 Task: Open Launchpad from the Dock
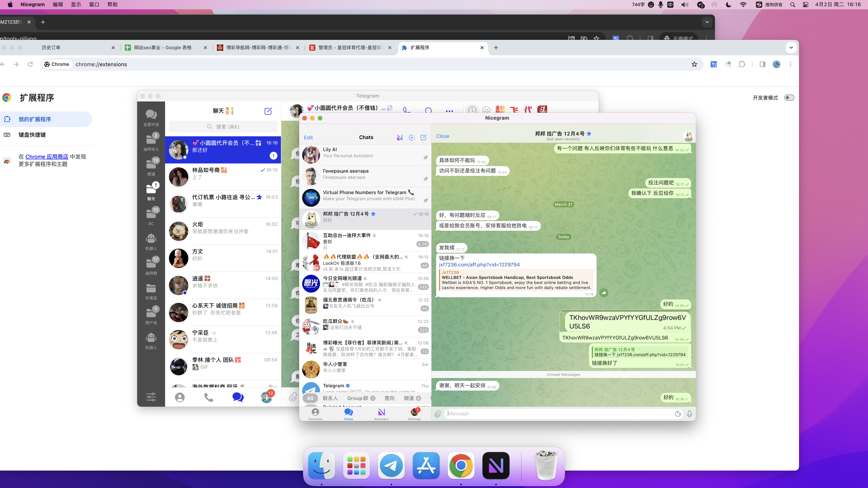pos(356,465)
